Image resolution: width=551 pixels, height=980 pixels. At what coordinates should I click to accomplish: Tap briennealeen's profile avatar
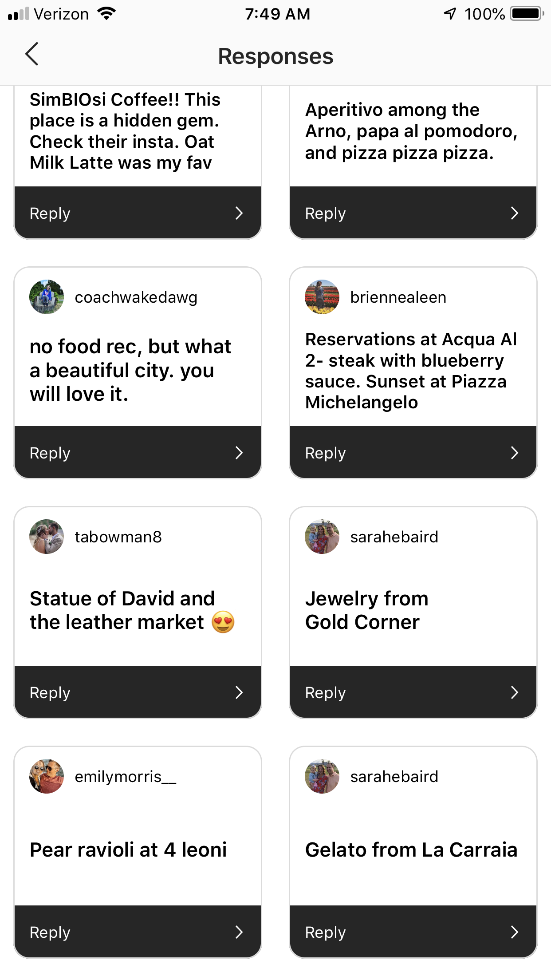pyautogui.click(x=322, y=297)
